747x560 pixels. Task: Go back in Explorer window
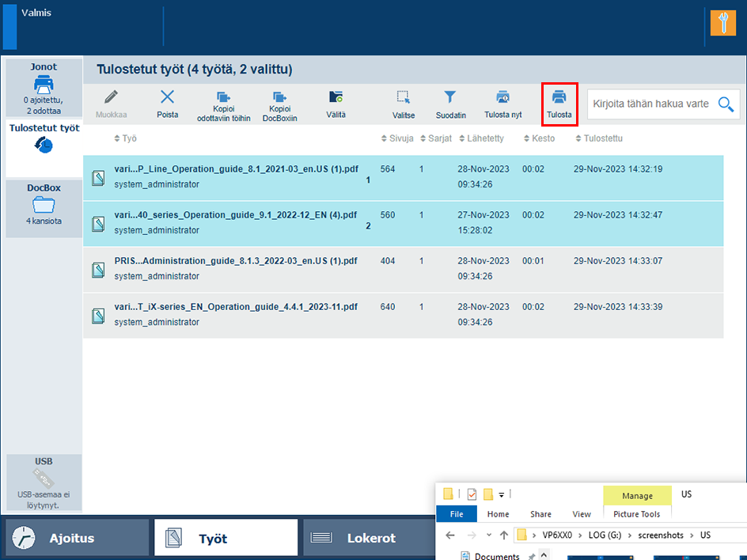[x=449, y=535]
